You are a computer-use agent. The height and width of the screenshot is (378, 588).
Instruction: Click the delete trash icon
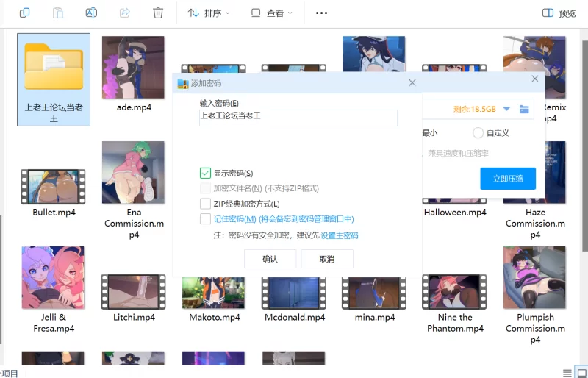click(158, 13)
